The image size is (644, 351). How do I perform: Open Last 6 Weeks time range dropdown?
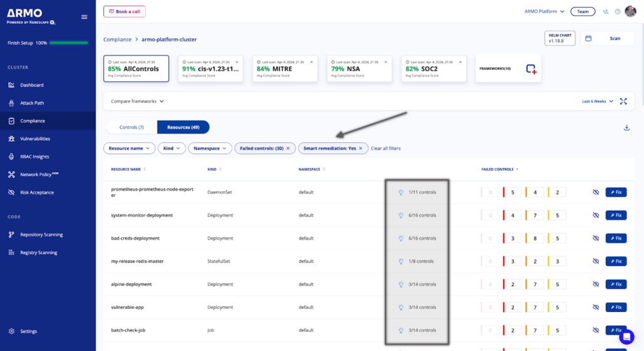coord(597,101)
